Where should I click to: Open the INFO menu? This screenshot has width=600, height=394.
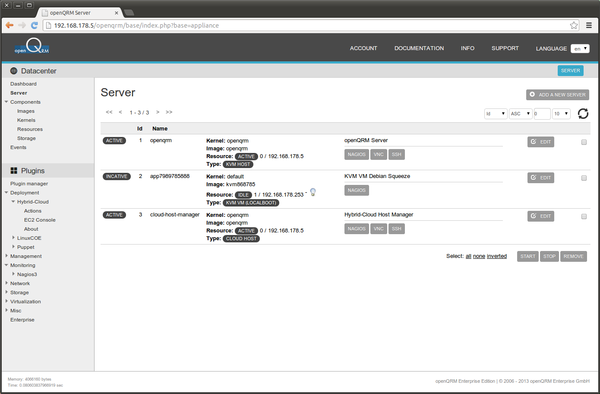tap(467, 48)
